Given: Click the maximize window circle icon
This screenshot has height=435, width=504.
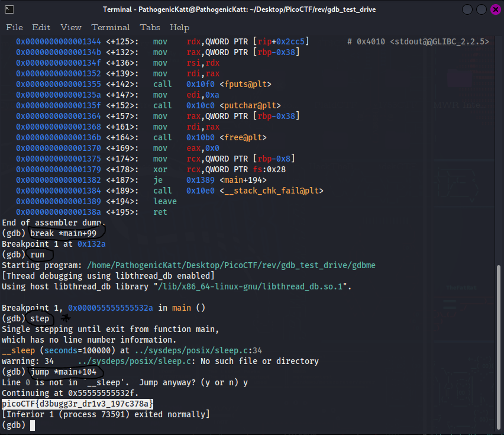Looking at the screenshot, I should [x=482, y=9].
